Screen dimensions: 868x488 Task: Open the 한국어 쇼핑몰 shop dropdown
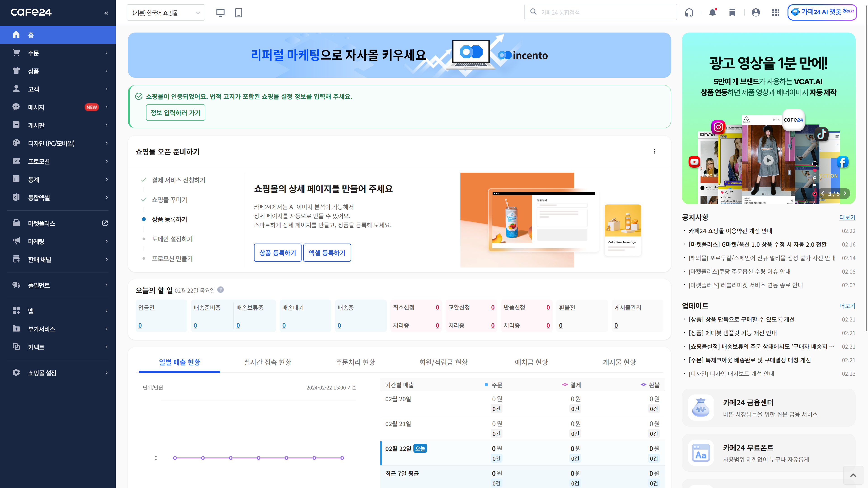(x=166, y=13)
